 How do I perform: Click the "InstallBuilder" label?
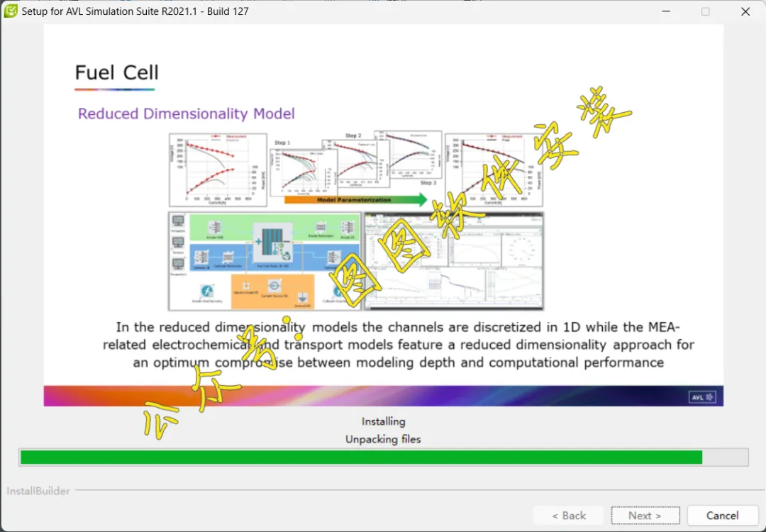coord(38,491)
